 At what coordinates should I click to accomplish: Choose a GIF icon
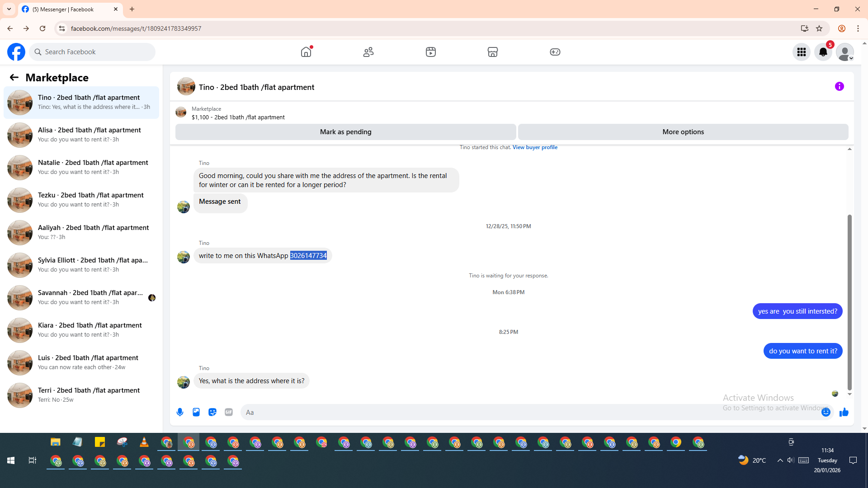(229, 412)
